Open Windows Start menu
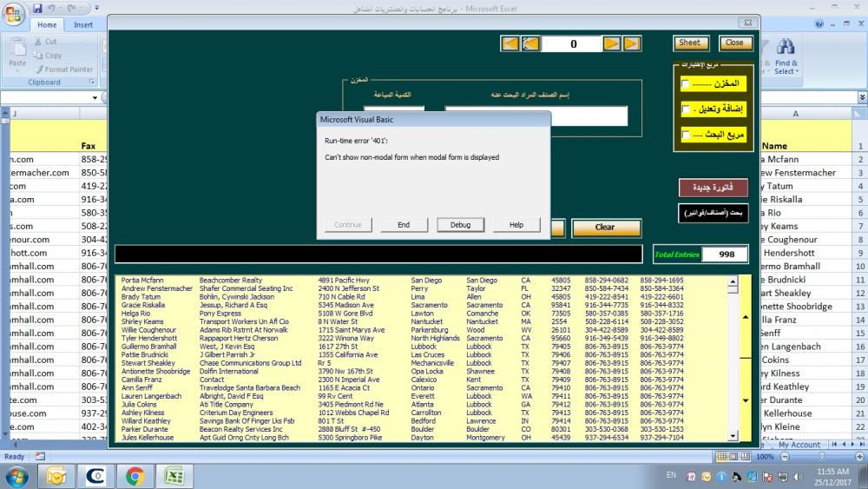 [x=16, y=476]
